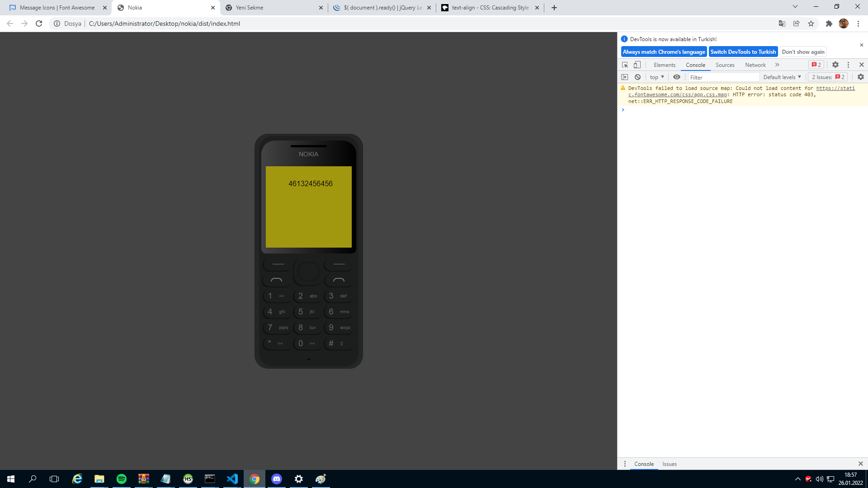This screenshot has width=868, height=488.
Task: Open the DevTools customize three-dot menu
Action: [x=849, y=65]
